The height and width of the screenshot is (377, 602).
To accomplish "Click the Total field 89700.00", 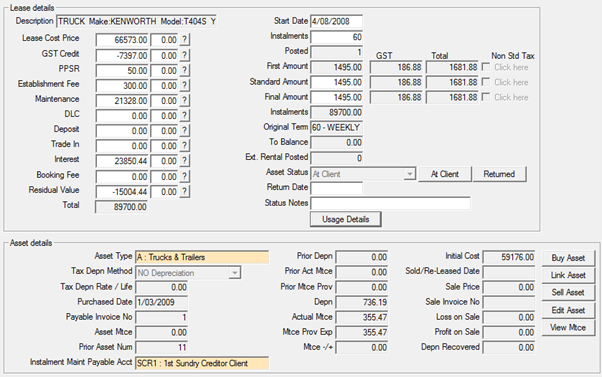I will pyautogui.click(x=122, y=207).
